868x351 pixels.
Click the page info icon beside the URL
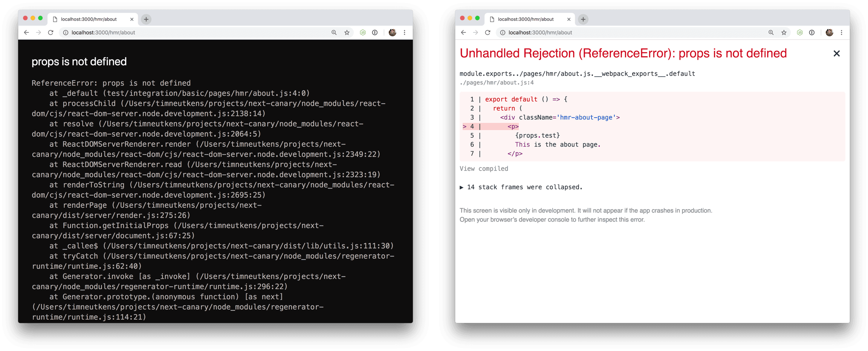pyautogui.click(x=503, y=32)
